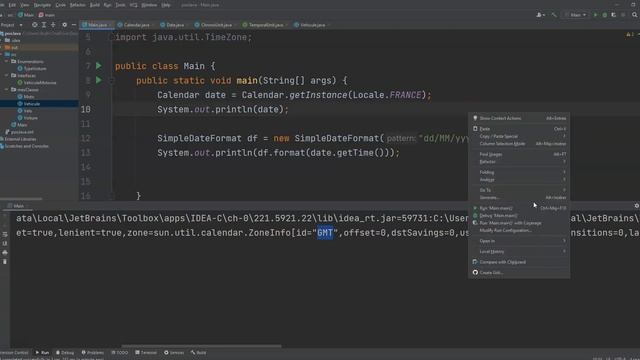Open the Debug tool window button at bottom
The image size is (640, 360).
point(65,353)
